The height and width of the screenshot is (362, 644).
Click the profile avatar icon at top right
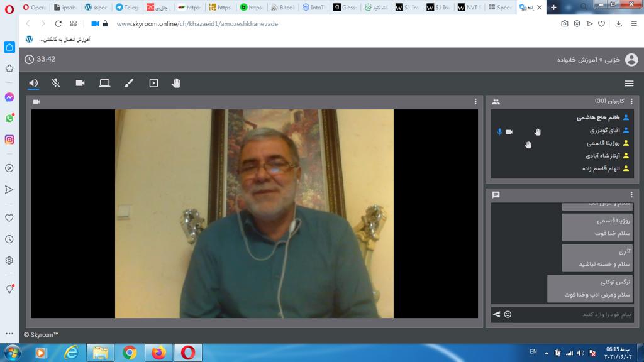[x=631, y=60]
